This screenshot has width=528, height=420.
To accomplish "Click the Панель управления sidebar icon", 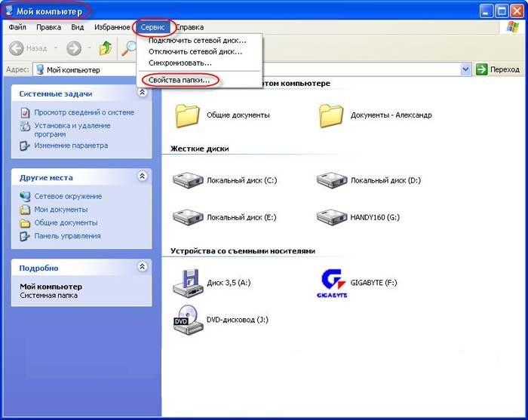I will coord(25,236).
